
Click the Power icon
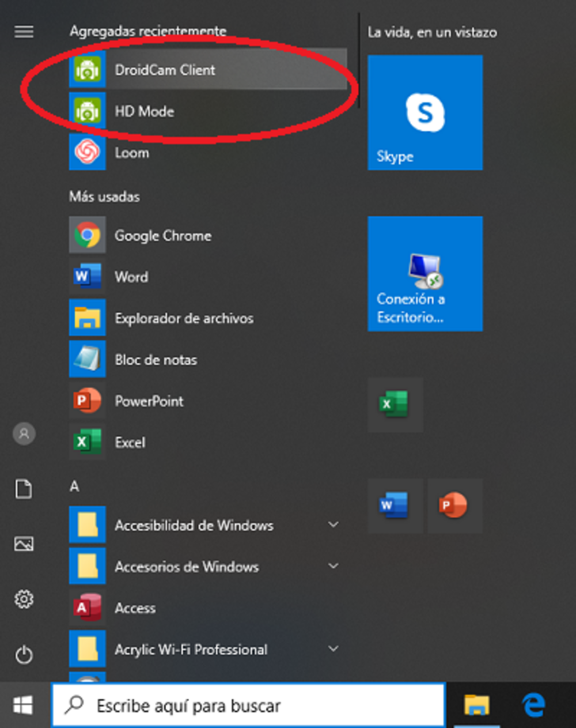point(24,654)
